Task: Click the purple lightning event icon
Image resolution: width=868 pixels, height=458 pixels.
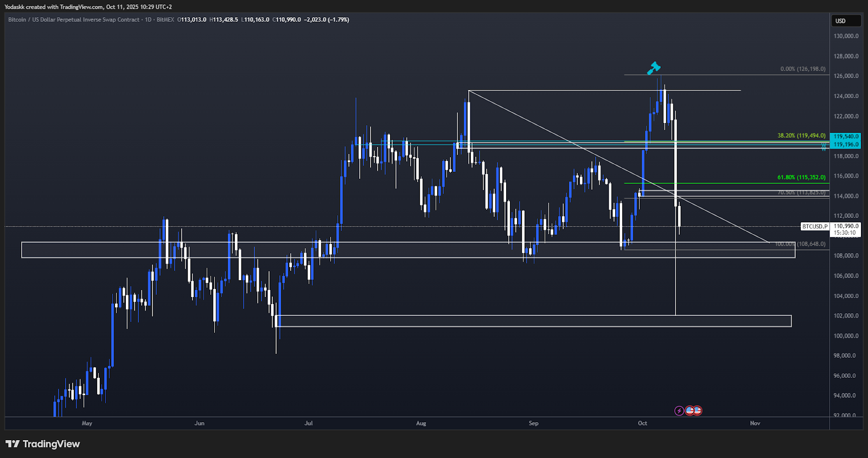Action: pos(679,411)
